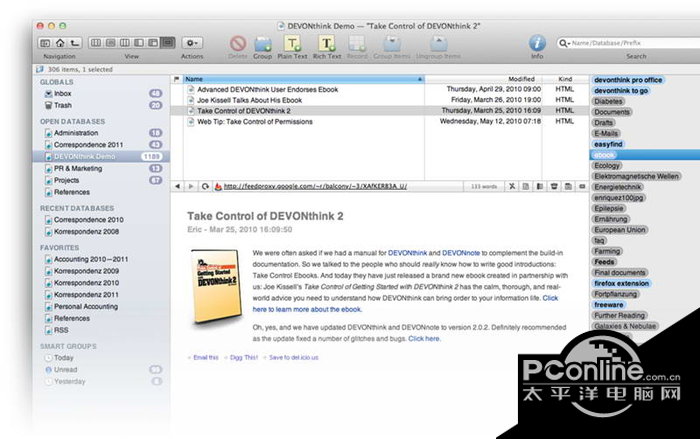Open the search scope magnifier dropdown
The height and width of the screenshot is (439, 700).
click(x=566, y=43)
